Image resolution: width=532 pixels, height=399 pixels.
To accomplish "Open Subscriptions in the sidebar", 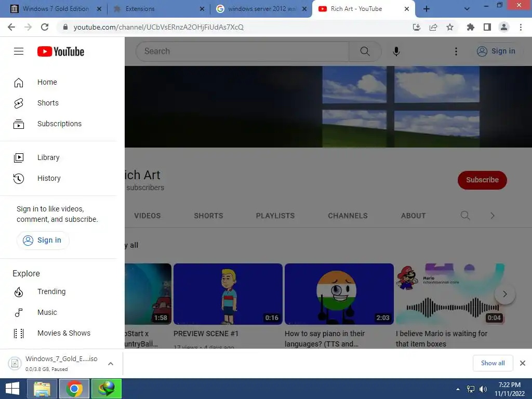I will (58, 124).
